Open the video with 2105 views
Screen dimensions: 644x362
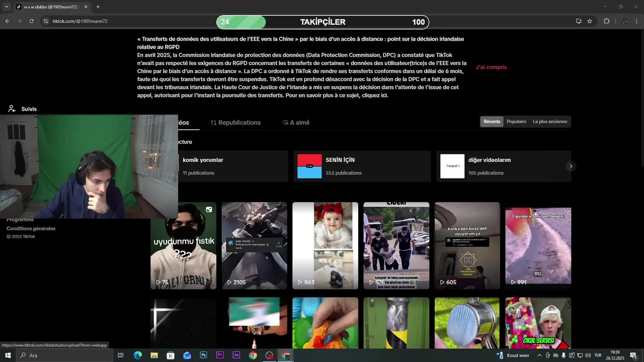254,245
